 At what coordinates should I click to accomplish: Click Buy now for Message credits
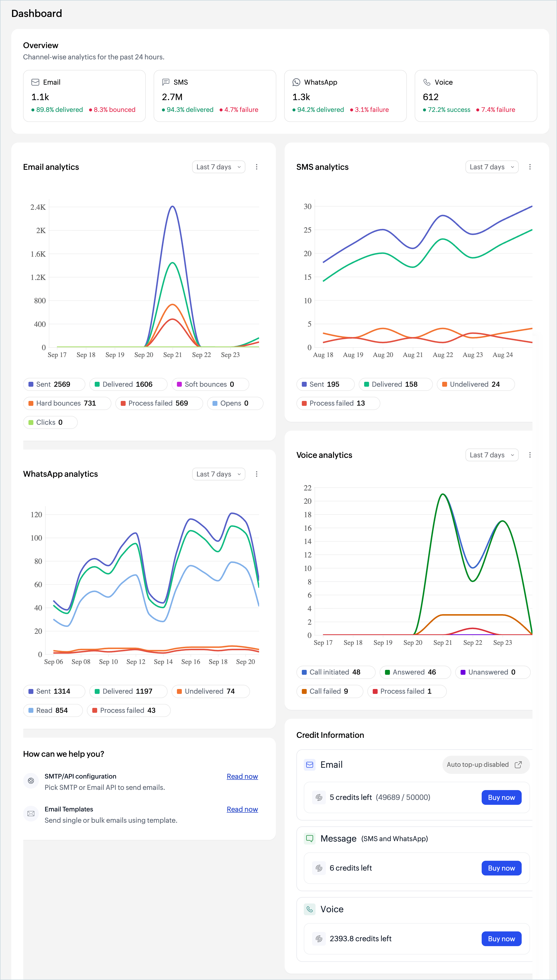501,868
